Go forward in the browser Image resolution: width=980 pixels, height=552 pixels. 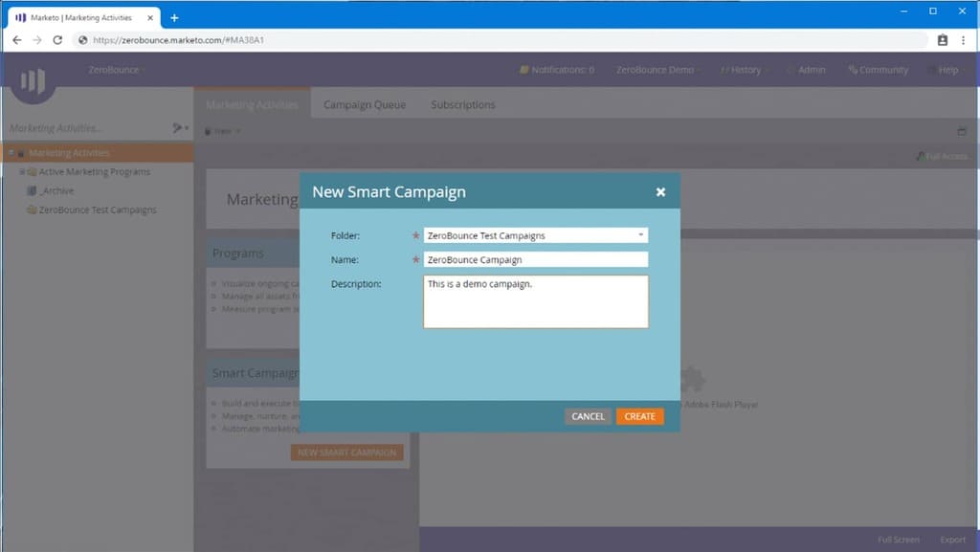[37, 40]
